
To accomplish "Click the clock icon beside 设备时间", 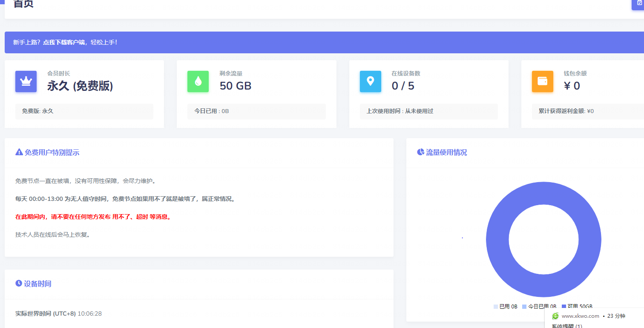I will pos(19,283).
